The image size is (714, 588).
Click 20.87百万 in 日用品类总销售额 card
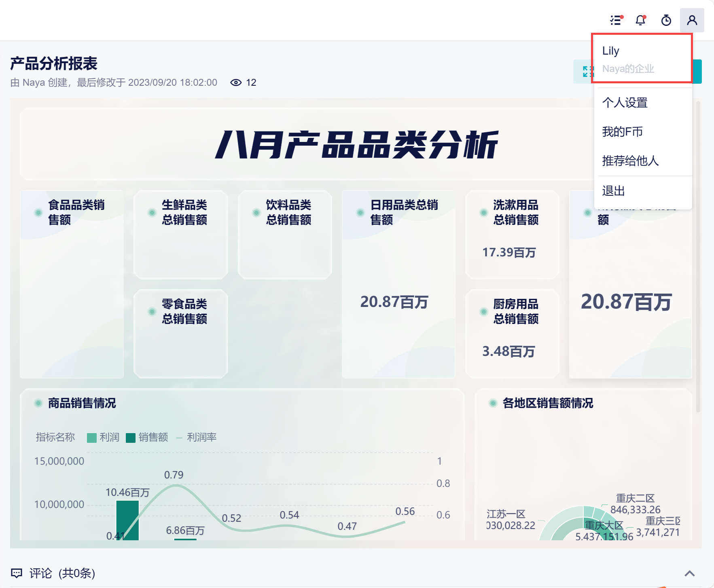click(394, 302)
